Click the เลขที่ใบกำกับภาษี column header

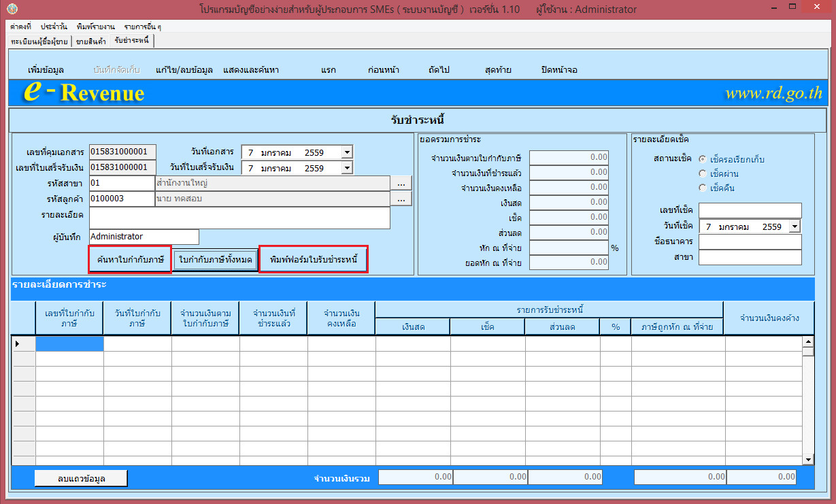point(69,318)
